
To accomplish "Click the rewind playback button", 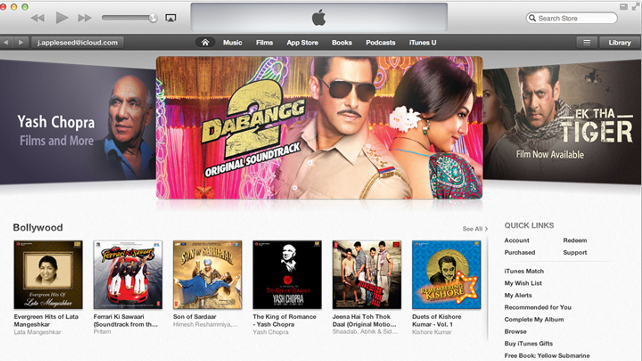I will 38,18.
